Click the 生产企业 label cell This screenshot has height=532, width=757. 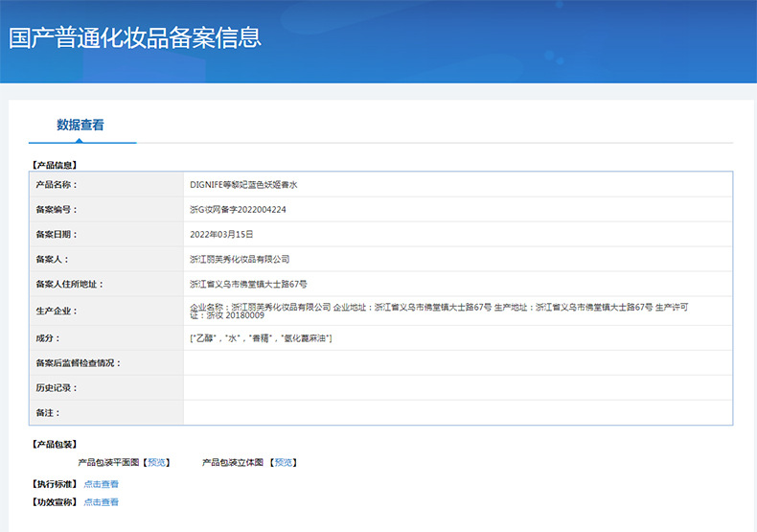(x=106, y=311)
